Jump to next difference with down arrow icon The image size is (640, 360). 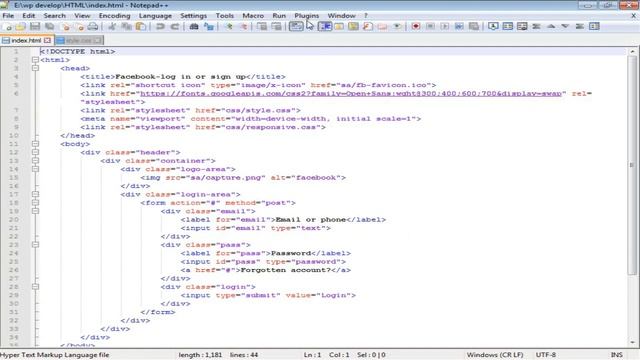[x=565, y=27]
